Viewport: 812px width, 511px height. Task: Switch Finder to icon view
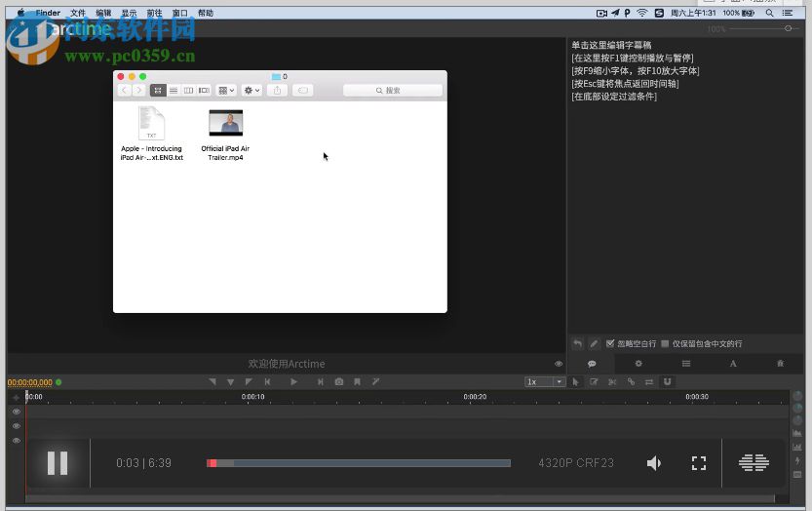158,90
